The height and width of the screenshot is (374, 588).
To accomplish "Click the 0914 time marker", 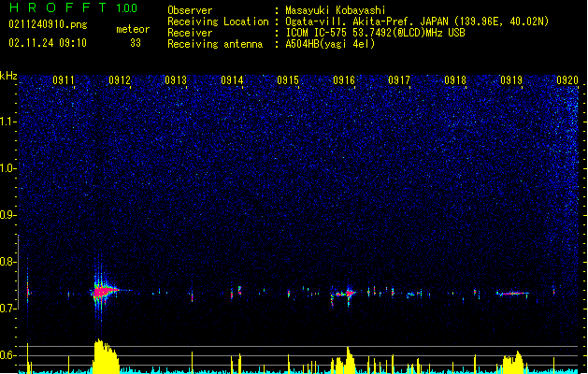I will (232, 80).
